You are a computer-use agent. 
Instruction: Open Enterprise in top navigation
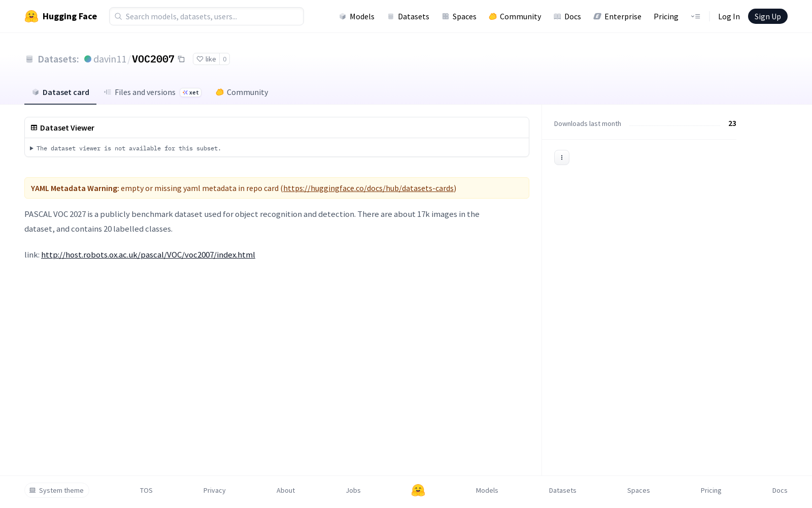point(617,16)
